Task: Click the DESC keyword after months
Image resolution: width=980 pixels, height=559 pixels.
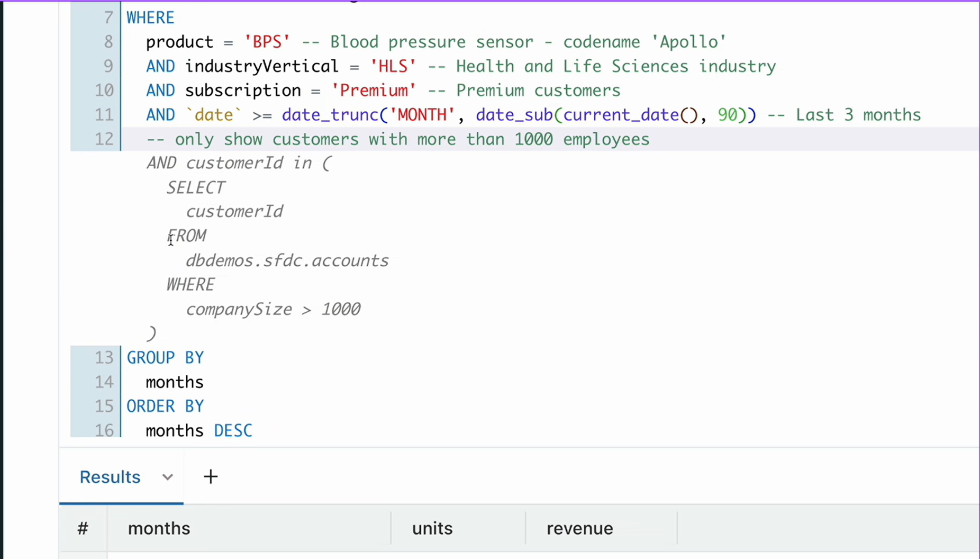Action: pos(233,430)
